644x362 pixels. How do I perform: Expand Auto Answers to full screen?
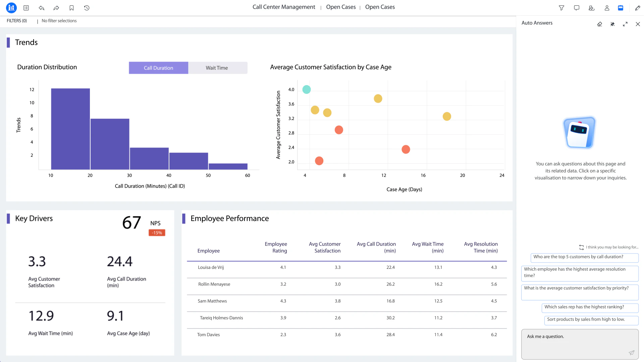click(x=625, y=24)
